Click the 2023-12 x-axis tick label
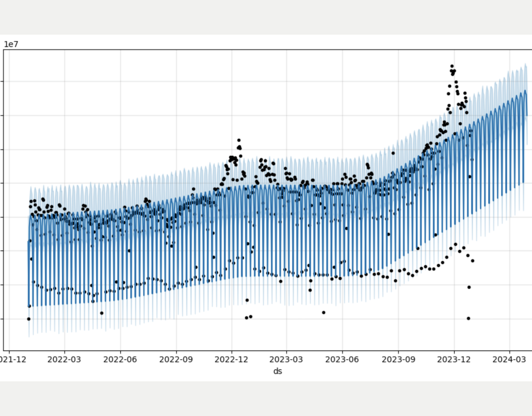532x416 pixels. coord(454,359)
